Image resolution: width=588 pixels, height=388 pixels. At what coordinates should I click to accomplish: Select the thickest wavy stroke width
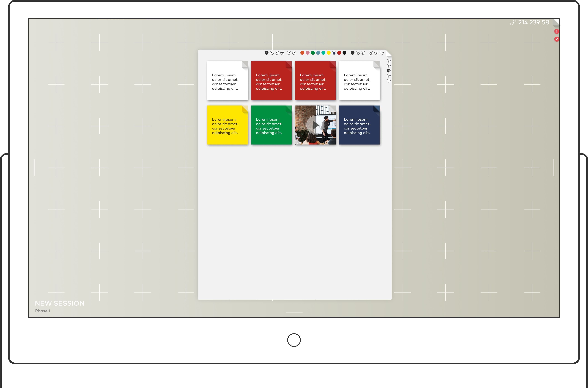(282, 53)
